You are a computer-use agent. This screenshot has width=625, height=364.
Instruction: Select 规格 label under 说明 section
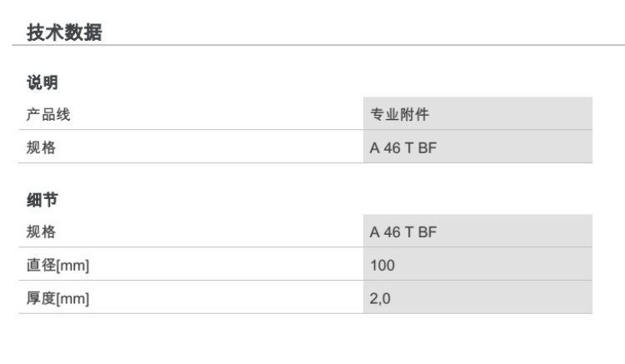pyautogui.click(x=37, y=147)
